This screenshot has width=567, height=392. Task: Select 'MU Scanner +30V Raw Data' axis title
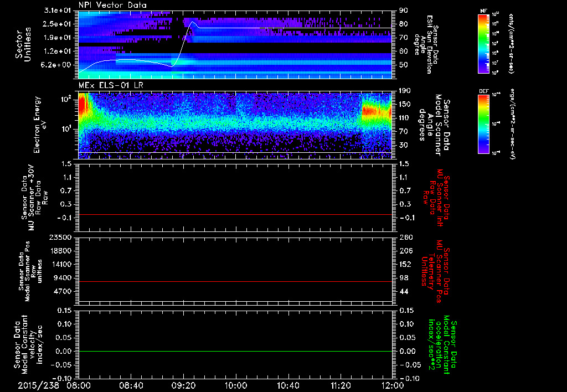point(34,198)
